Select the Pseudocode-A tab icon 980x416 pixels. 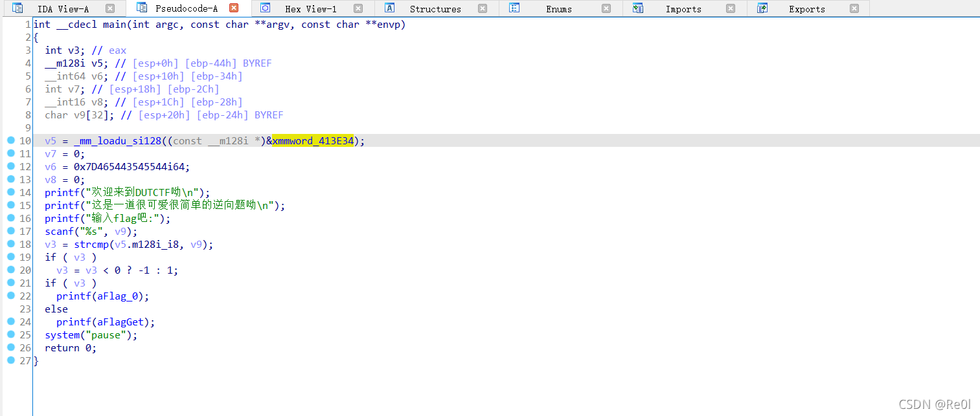[141, 8]
